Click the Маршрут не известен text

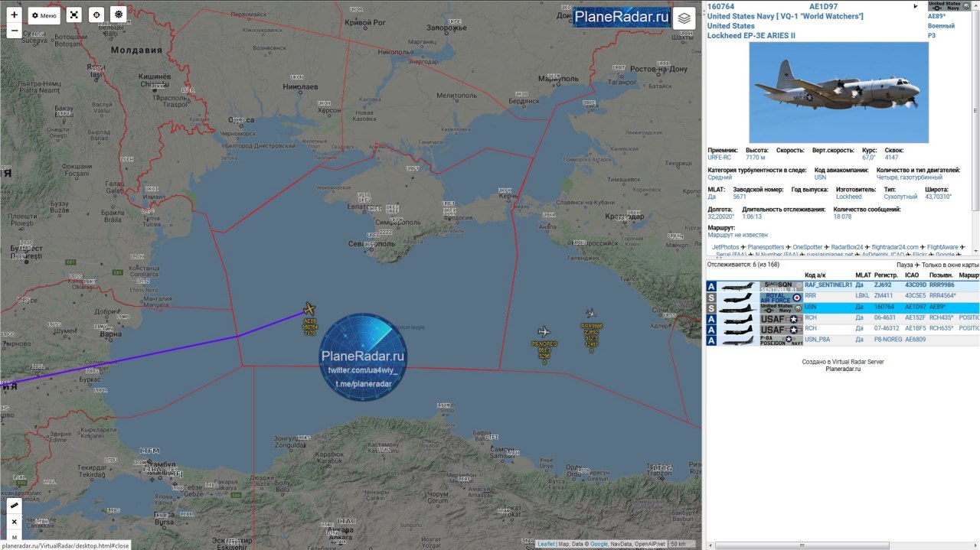pos(737,235)
